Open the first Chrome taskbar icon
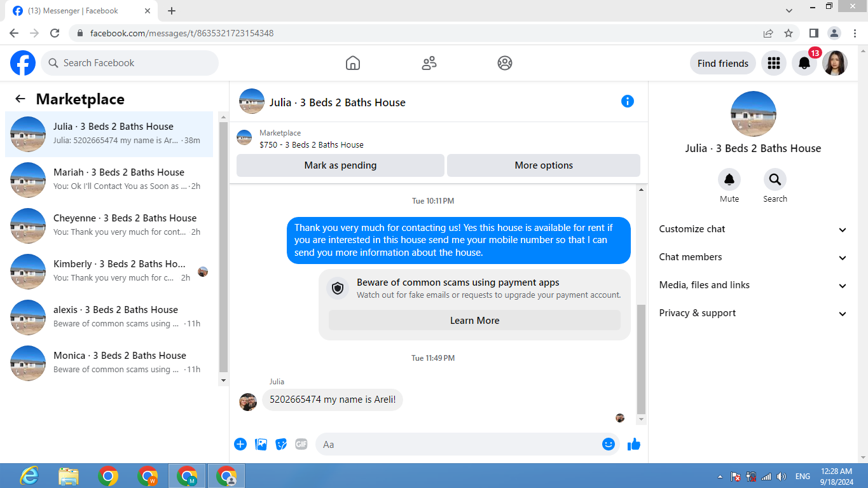868x488 pixels. click(108, 476)
